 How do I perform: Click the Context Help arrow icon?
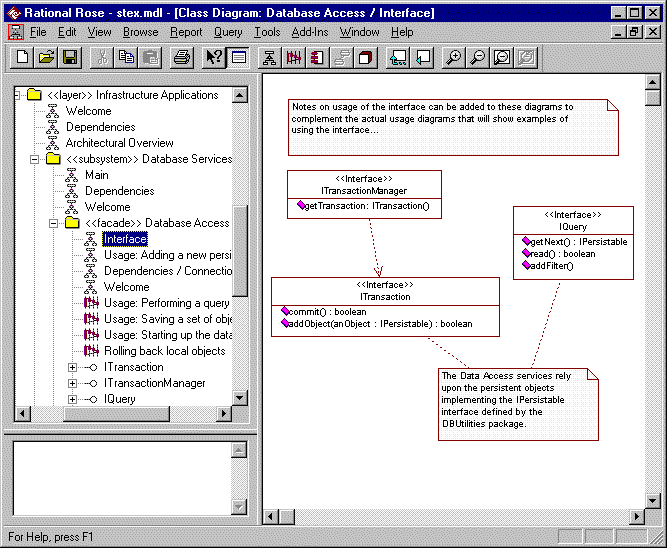214,57
